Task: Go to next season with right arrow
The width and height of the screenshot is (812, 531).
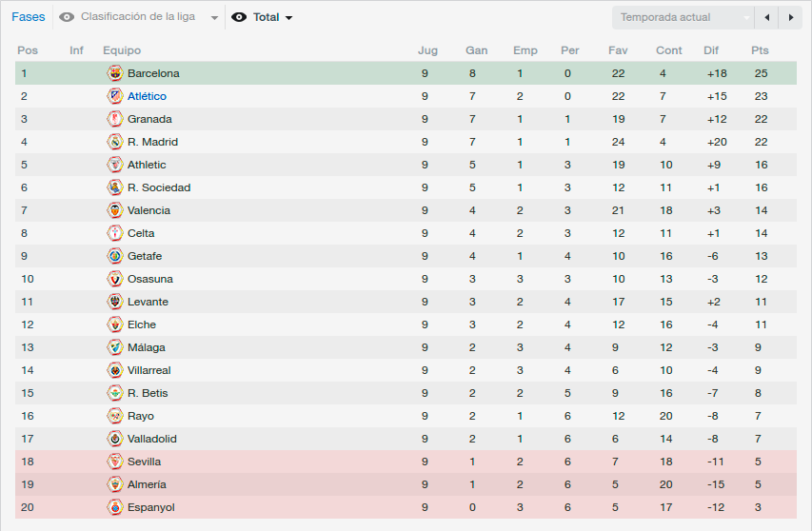Action: 791,17
